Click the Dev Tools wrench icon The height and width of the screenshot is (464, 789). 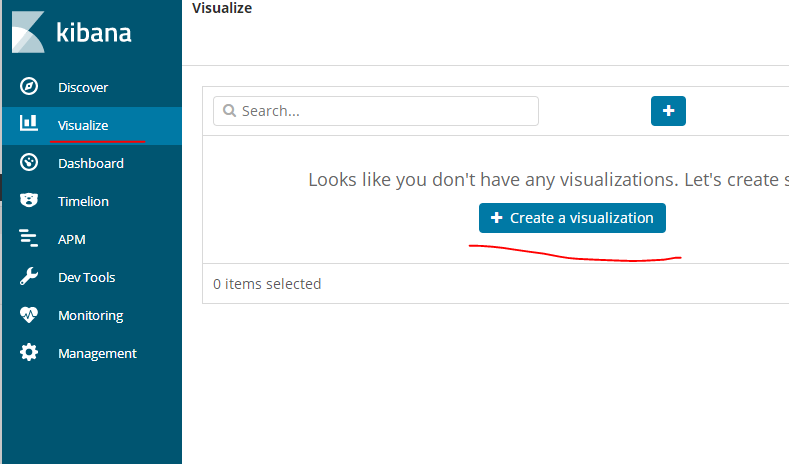tap(29, 277)
